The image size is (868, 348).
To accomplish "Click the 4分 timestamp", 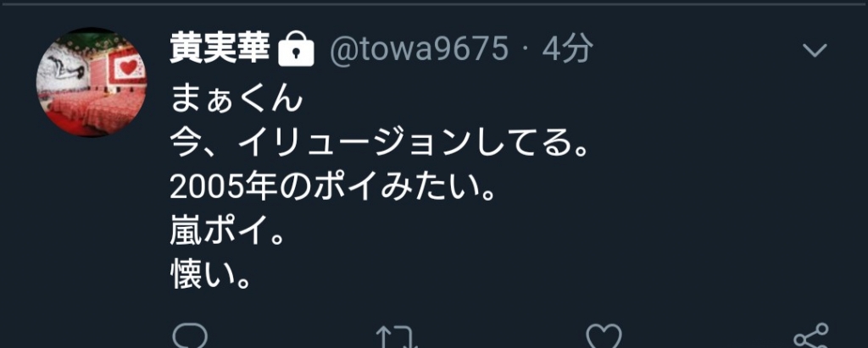I will pos(567,49).
